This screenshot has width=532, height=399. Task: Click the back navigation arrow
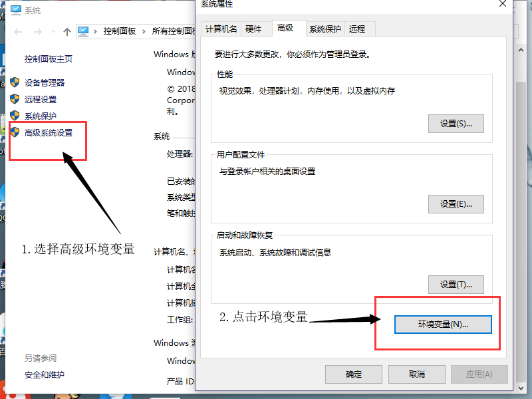pyautogui.click(x=18, y=32)
